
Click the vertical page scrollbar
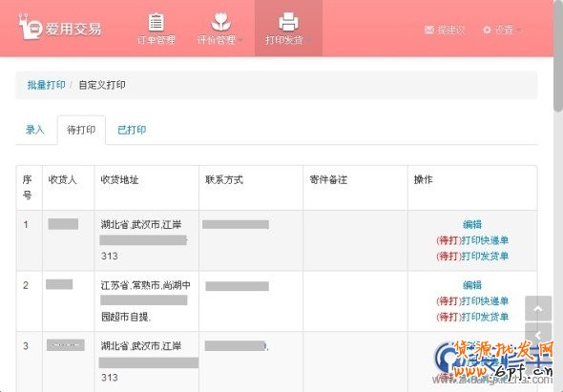click(x=558, y=196)
